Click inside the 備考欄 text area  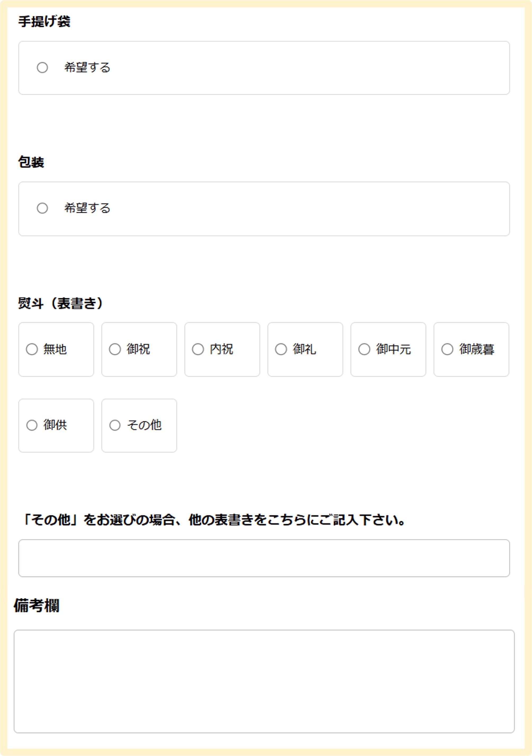click(x=264, y=682)
